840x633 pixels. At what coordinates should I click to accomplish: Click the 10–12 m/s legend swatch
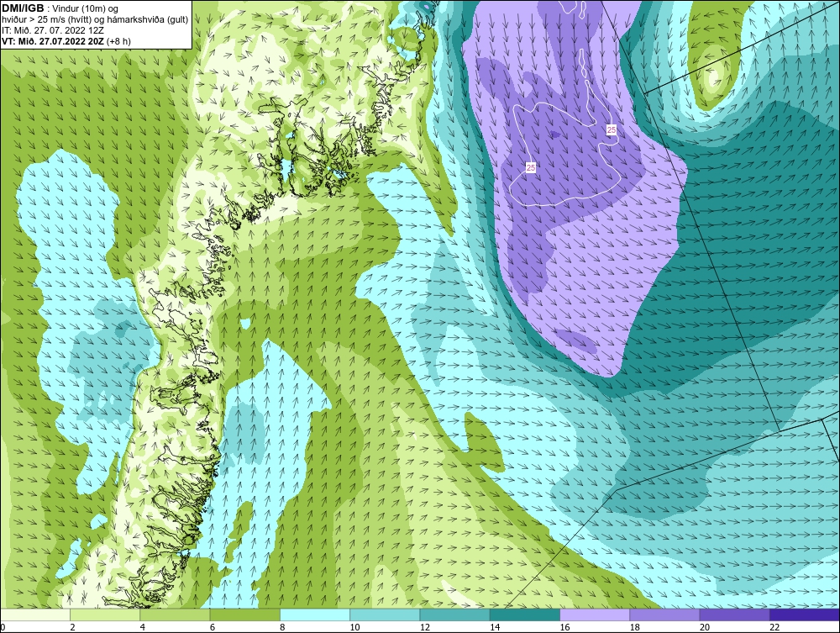click(x=385, y=615)
